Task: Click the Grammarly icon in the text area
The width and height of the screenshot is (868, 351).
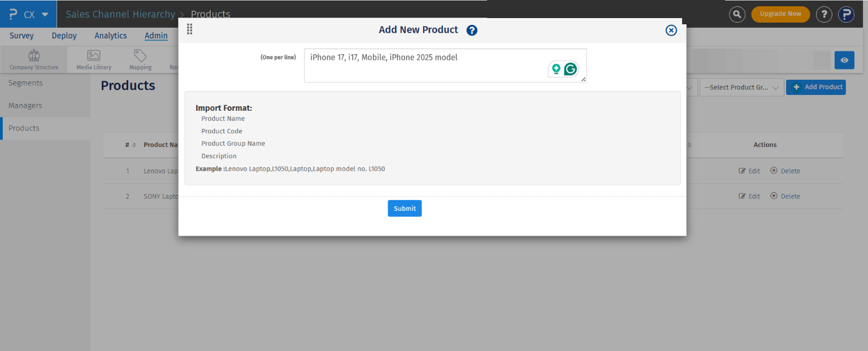Action: [x=571, y=68]
